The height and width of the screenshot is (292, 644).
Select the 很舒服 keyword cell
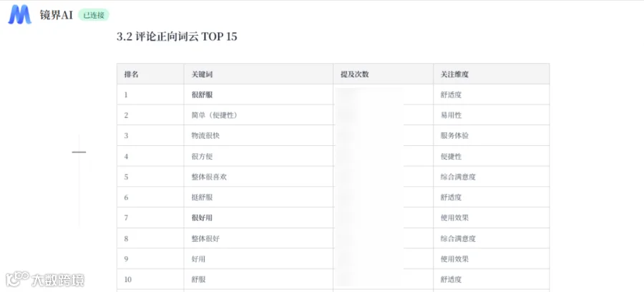pyautogui.click(x=258, y=94)
